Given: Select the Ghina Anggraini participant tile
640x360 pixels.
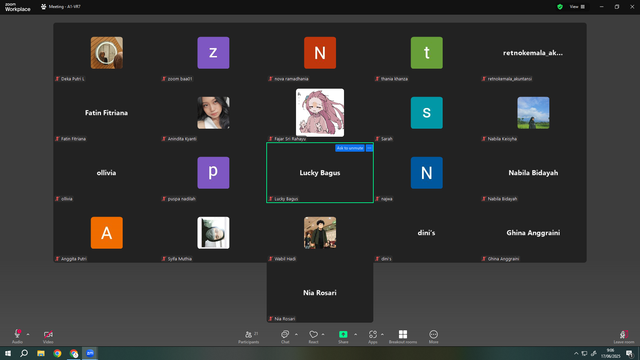Looking at the screenshot, I should [x=533, y=233].
